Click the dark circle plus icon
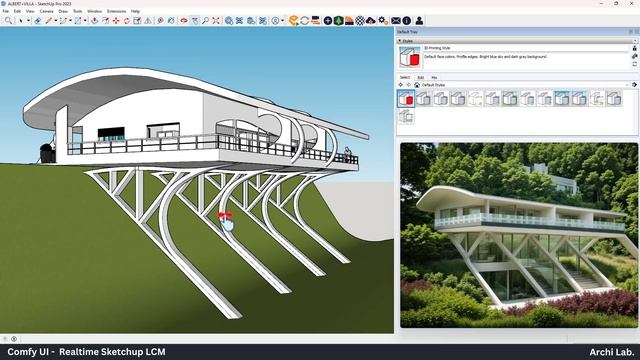640x360 pixels. tap(328, 20)
